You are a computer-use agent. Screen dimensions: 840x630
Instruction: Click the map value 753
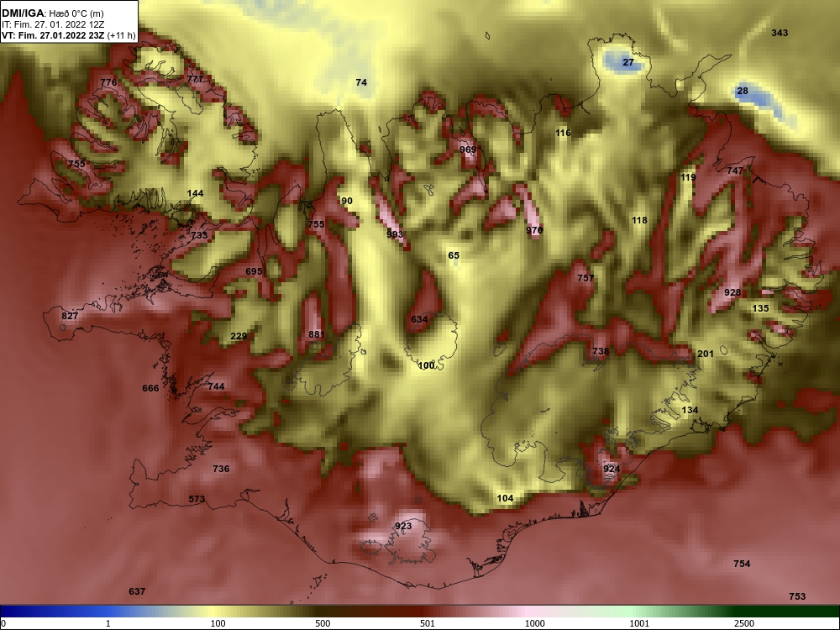click(797, 596)
